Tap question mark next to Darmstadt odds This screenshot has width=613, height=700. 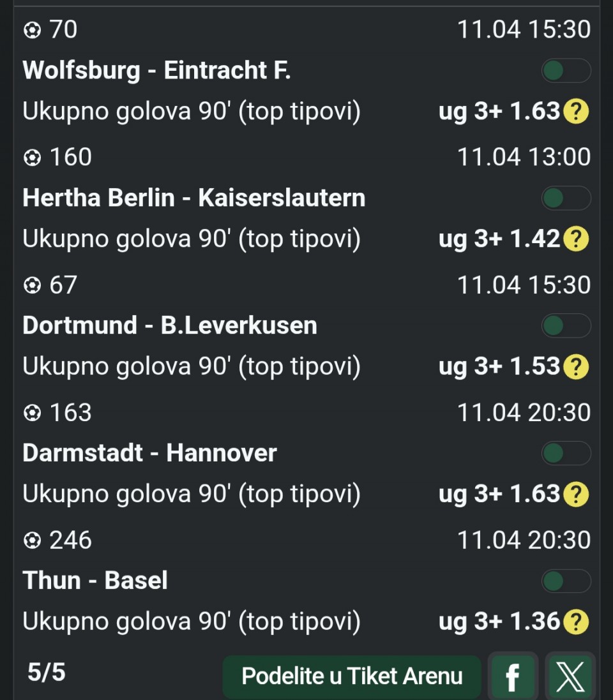click(576, 495)
